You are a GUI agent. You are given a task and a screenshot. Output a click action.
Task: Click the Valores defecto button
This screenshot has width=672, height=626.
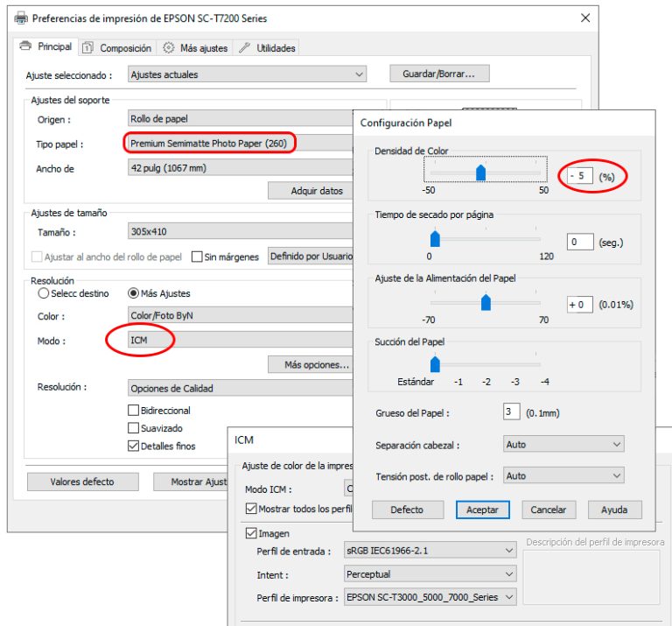point(83,482)
